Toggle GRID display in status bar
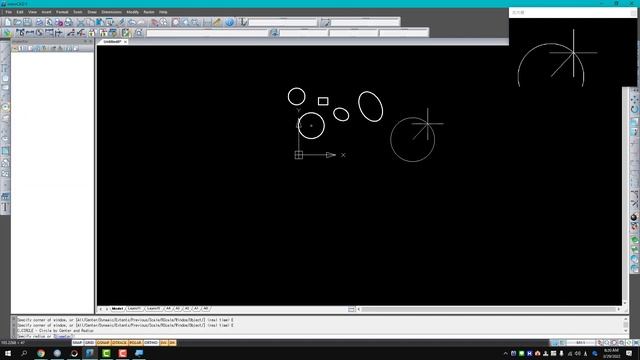Screen dimensions: 640x360 tap(89, 343)
